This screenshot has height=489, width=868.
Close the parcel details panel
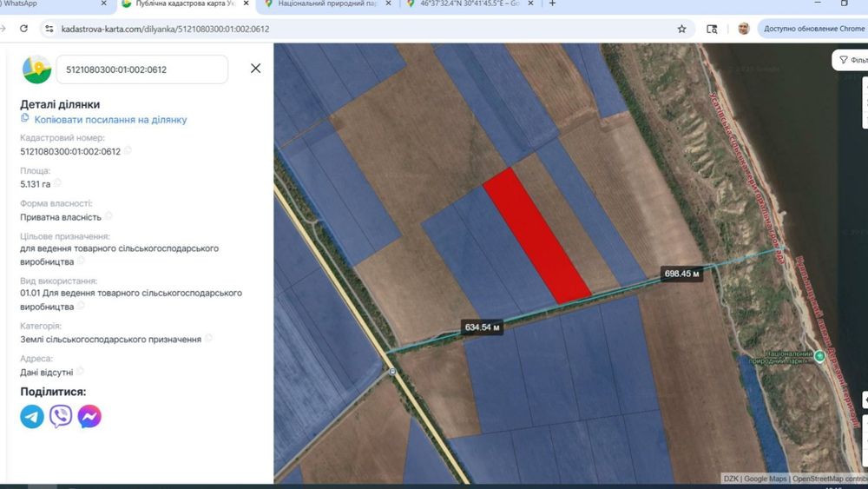(x=255, y=68)
